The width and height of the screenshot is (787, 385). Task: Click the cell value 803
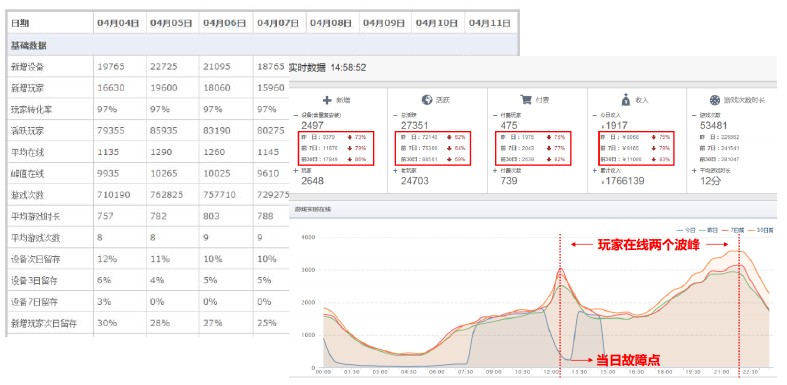[211, 216]
